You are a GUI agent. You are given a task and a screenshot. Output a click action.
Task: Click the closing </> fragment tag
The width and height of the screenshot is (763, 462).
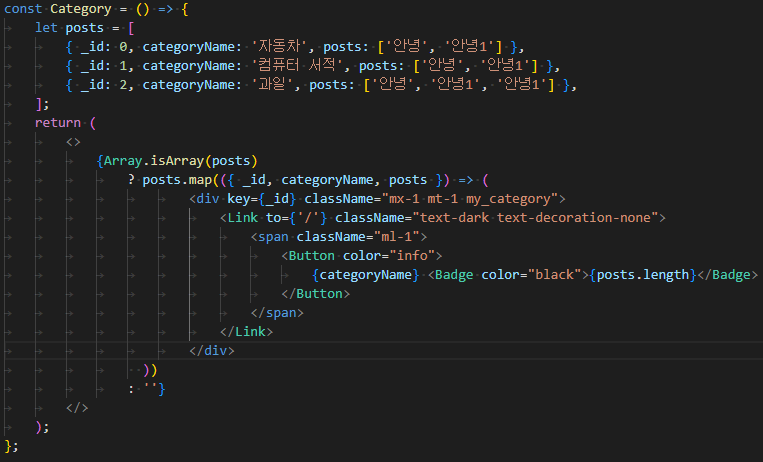tap(77, 408)
